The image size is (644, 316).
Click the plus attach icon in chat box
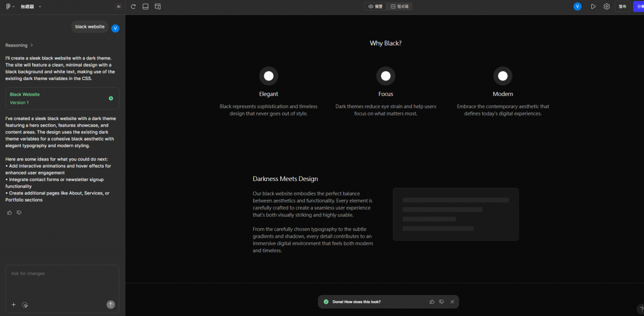pos(14,304)
